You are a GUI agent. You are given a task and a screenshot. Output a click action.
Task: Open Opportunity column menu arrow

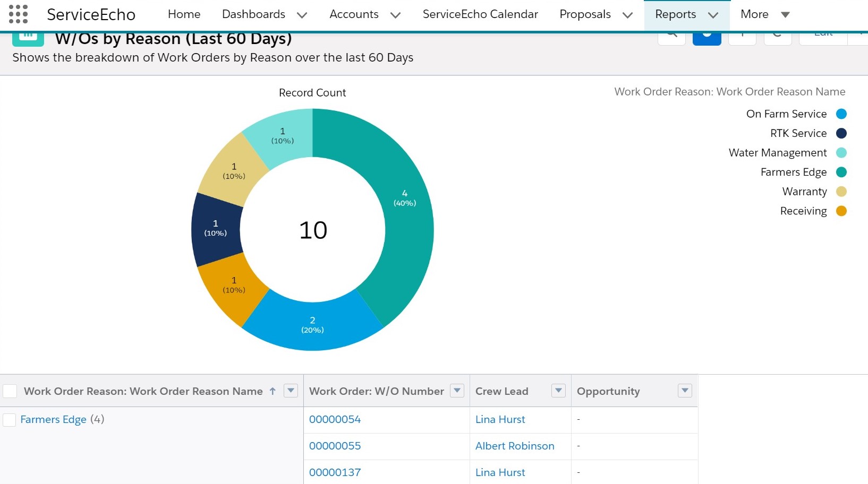[685, 391]
